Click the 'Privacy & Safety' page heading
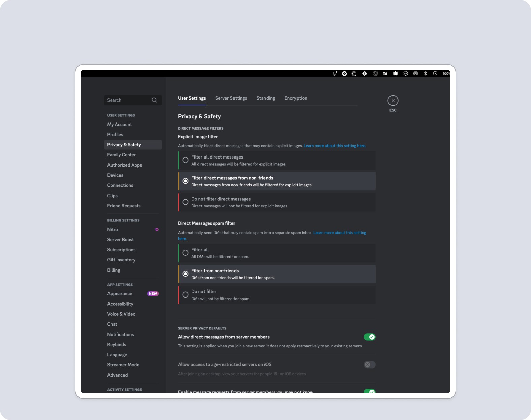 coord(199,116)
